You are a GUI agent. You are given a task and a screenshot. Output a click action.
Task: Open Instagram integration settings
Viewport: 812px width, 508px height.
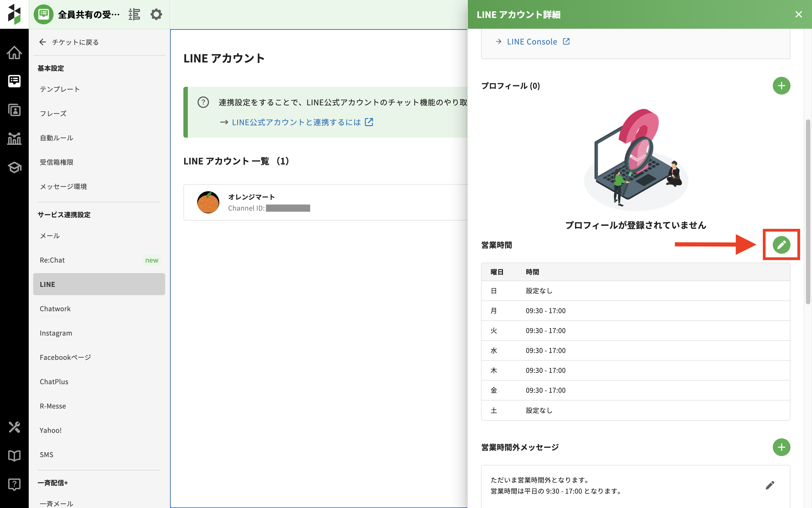pos(99,333)
